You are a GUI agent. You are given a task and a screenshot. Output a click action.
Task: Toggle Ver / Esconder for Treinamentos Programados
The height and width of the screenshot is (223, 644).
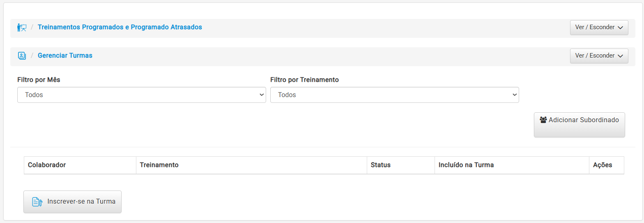coord(599,28)
